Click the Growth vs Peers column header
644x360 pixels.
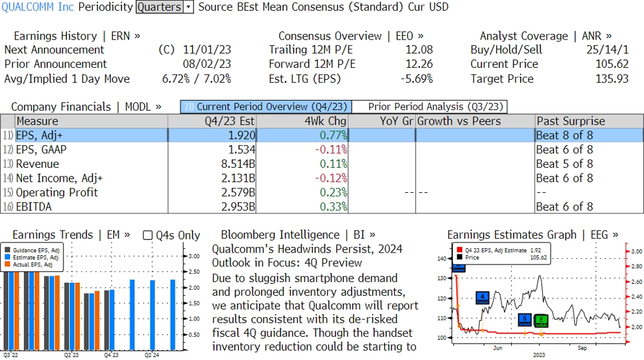[x=475, y=121]
